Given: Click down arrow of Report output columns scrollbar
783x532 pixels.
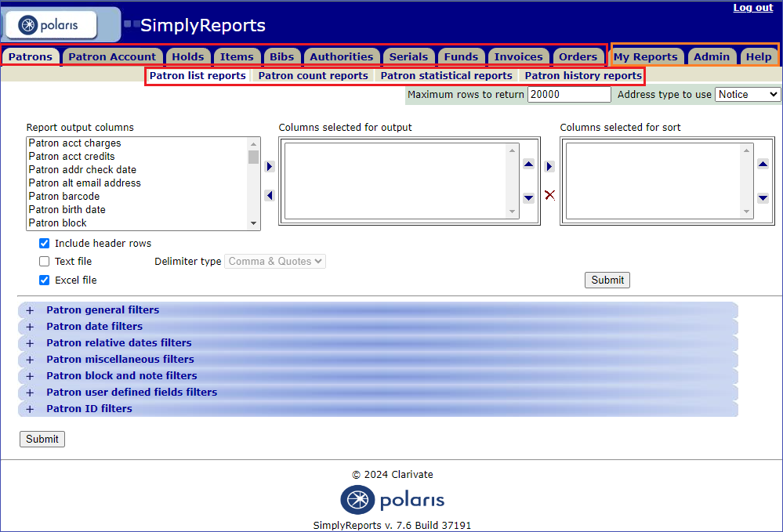Looking at the screenshot, I should click(254, 223).
